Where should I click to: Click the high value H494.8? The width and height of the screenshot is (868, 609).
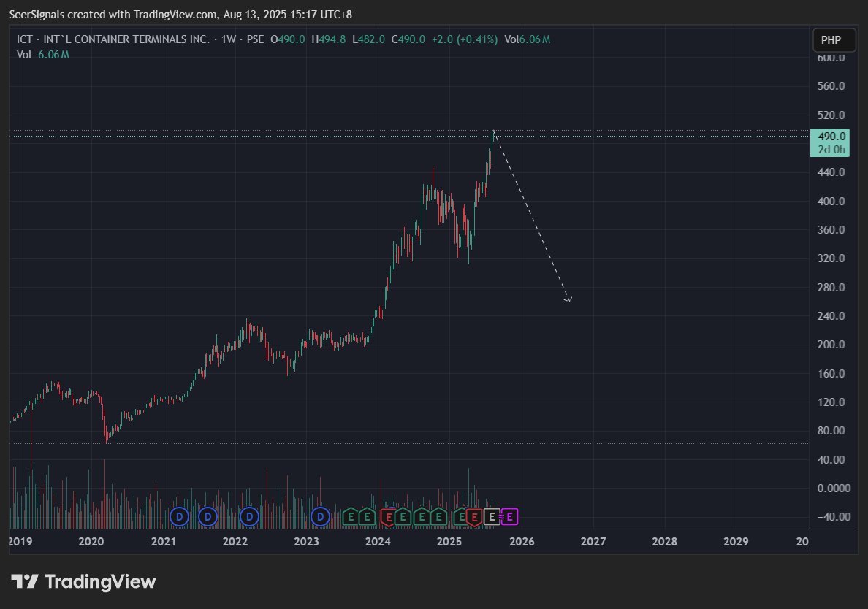328,39
